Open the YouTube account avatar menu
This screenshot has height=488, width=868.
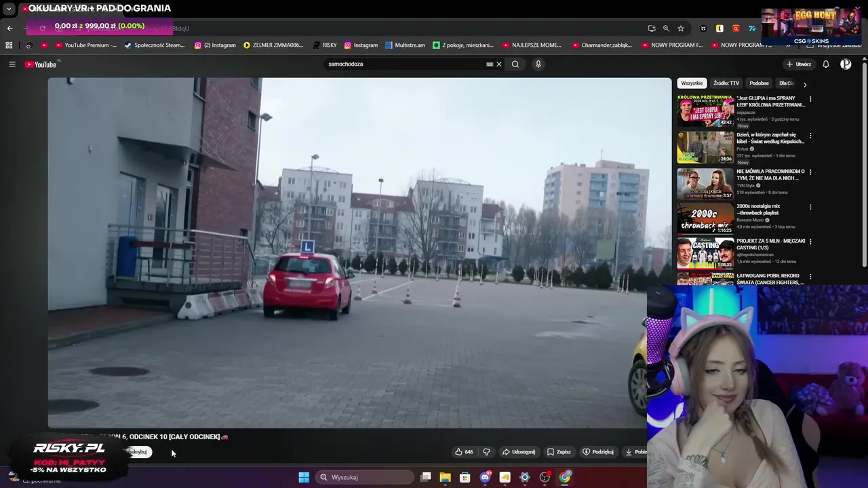pyautogui.click(x=846, y=64)
